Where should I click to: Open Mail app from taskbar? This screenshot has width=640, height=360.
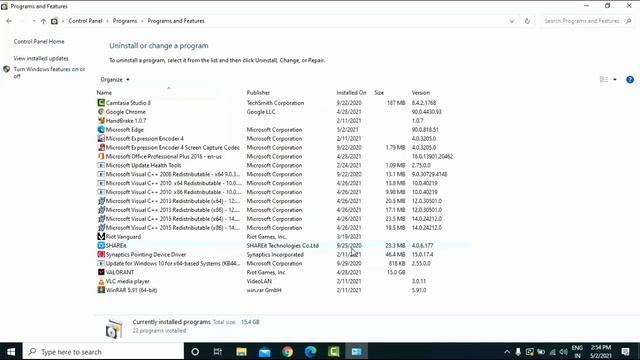264,351
